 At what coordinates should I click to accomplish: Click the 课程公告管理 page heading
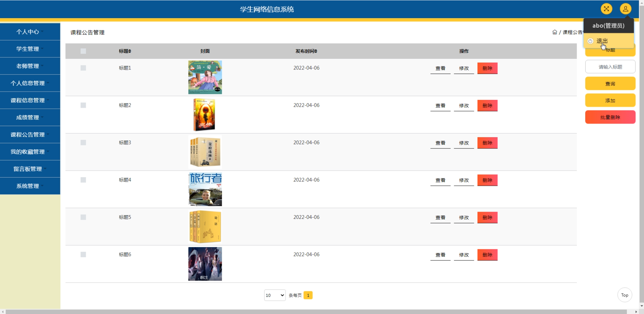[87, 32]
